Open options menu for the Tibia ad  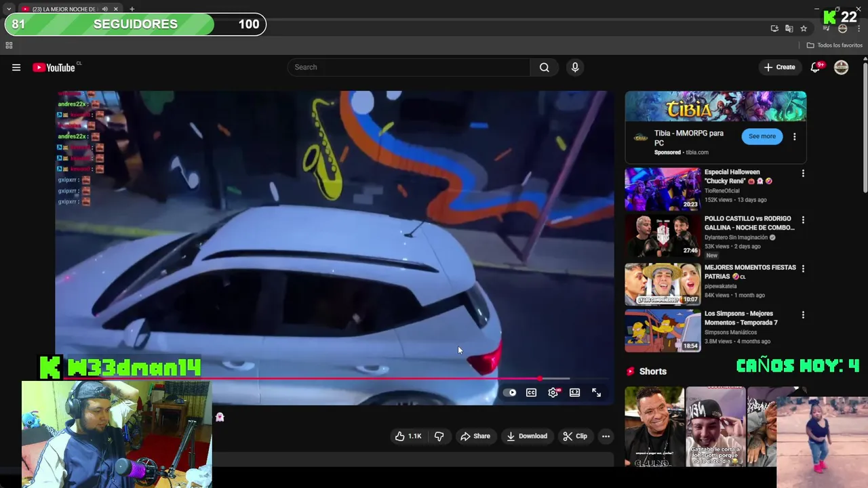(794, 136)
